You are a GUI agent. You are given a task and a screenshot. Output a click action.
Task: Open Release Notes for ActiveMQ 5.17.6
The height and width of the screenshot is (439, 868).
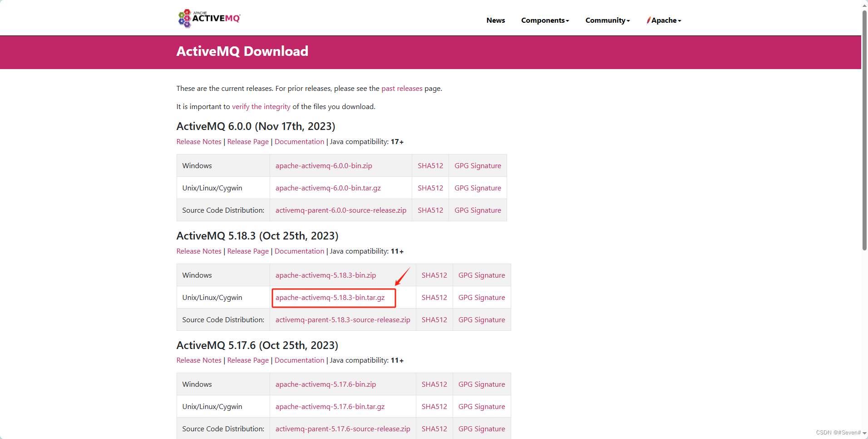coord(199,360)
